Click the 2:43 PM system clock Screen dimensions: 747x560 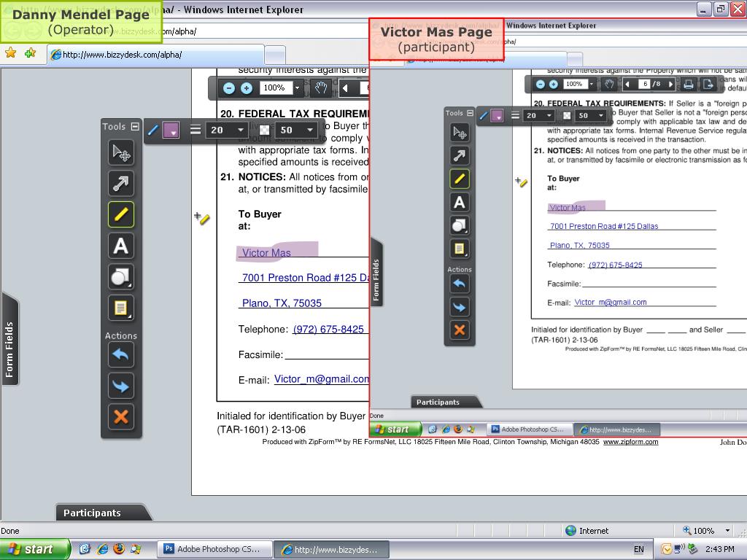point(719,549)
